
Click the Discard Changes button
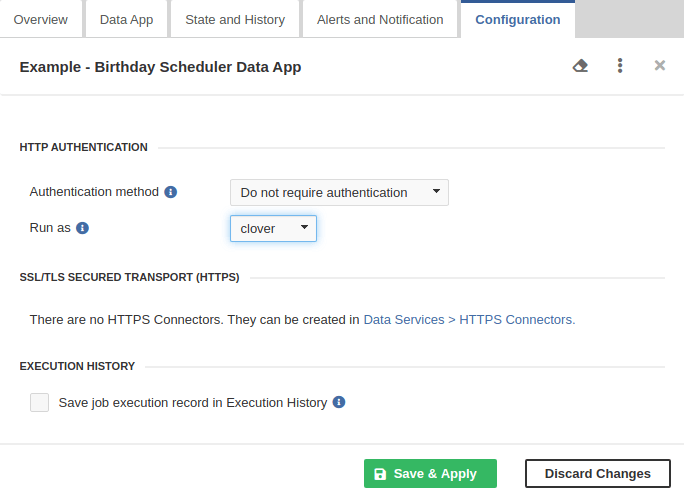(x=598, y=474)
